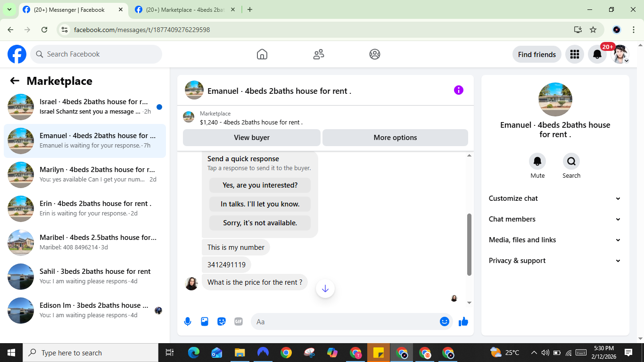
Task: Open Marilyn conversation in list
Action: tap(85, 175)
